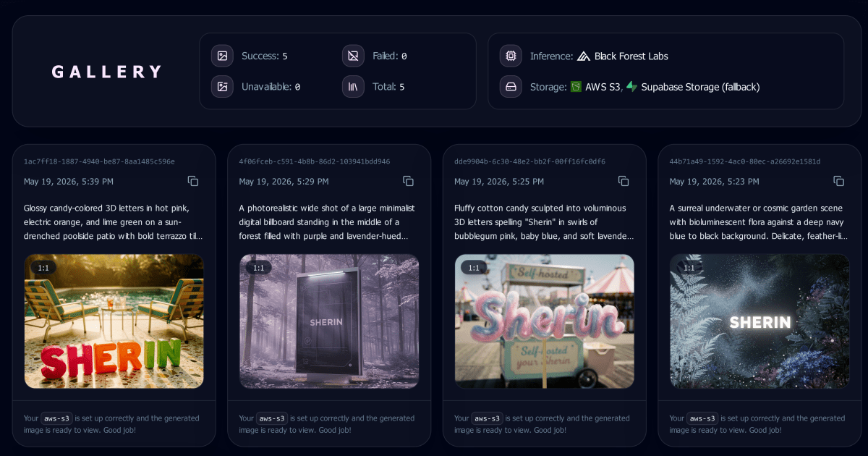Click the Supabase Storage (fallback) label
The height and width of the screenshot is (456, 868).
click(x=700, y=87)
